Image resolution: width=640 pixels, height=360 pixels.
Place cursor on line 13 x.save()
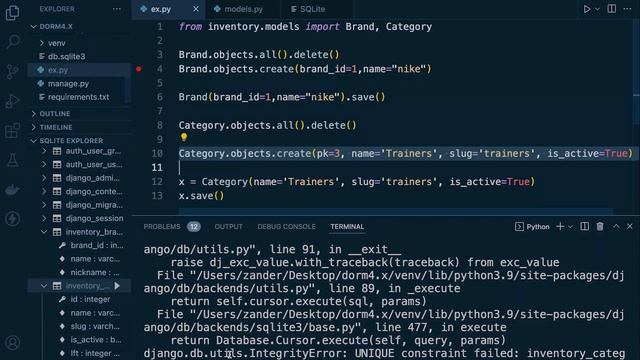pos(201,196)
